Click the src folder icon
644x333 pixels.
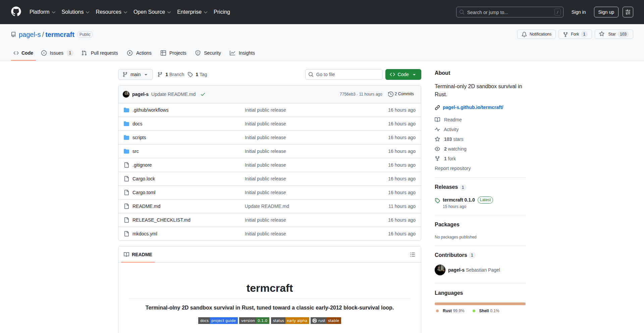click(126, 151)
